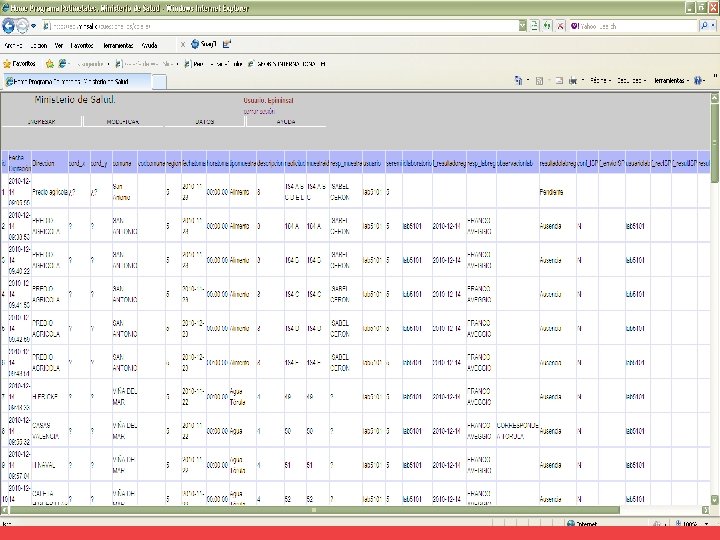Click the region column header
The image size is (720, 540).
[173, 163]
